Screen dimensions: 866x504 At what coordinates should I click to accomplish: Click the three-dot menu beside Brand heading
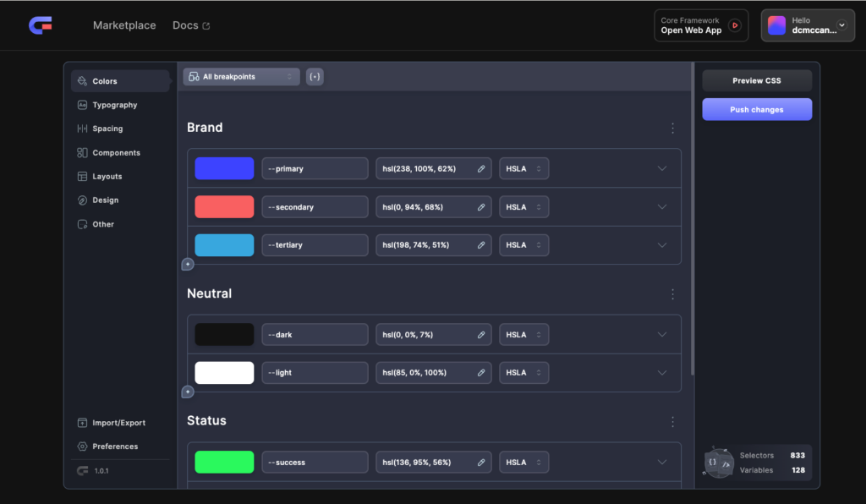click(x=672, y=128)
